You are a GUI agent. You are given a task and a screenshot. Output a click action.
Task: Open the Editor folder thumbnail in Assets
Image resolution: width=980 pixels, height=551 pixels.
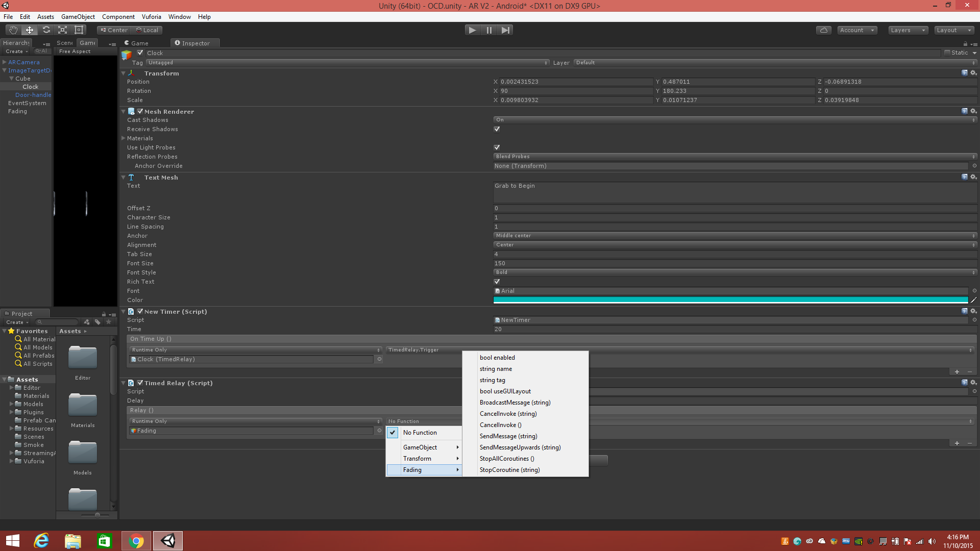[x=83, y=358]
